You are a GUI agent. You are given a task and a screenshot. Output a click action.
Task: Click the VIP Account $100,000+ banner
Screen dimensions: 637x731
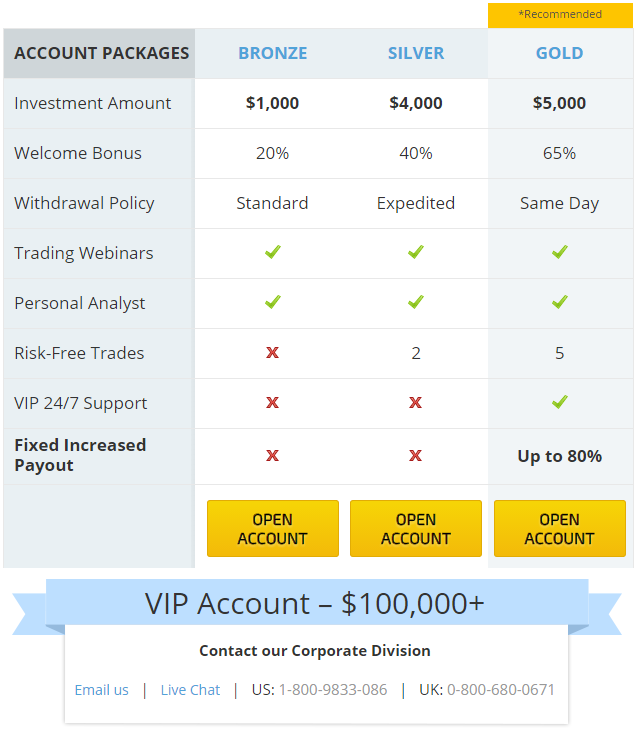point(314,604)
